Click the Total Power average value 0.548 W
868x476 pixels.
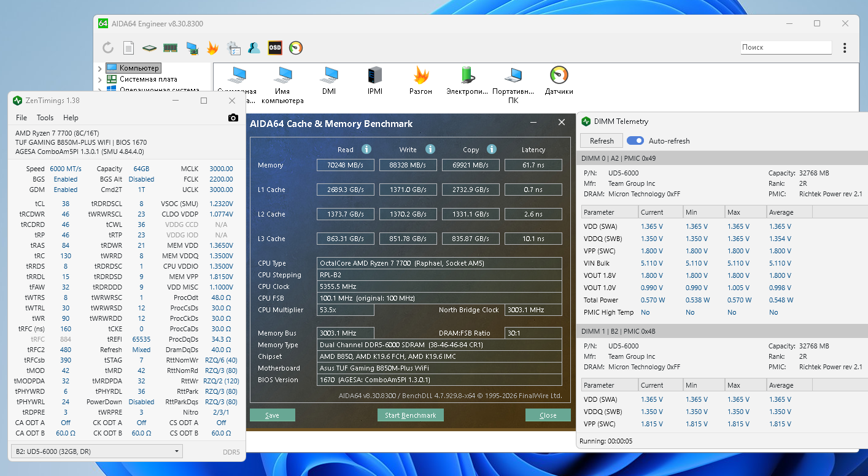[781, 300]
